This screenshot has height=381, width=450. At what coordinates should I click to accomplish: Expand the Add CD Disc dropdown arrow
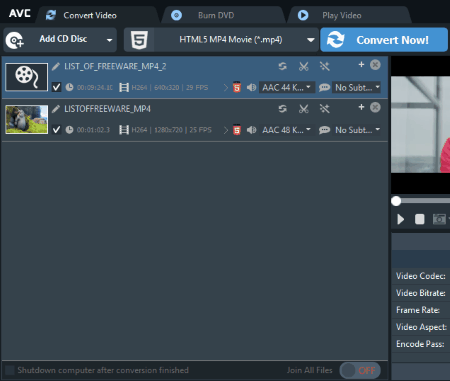109,40
